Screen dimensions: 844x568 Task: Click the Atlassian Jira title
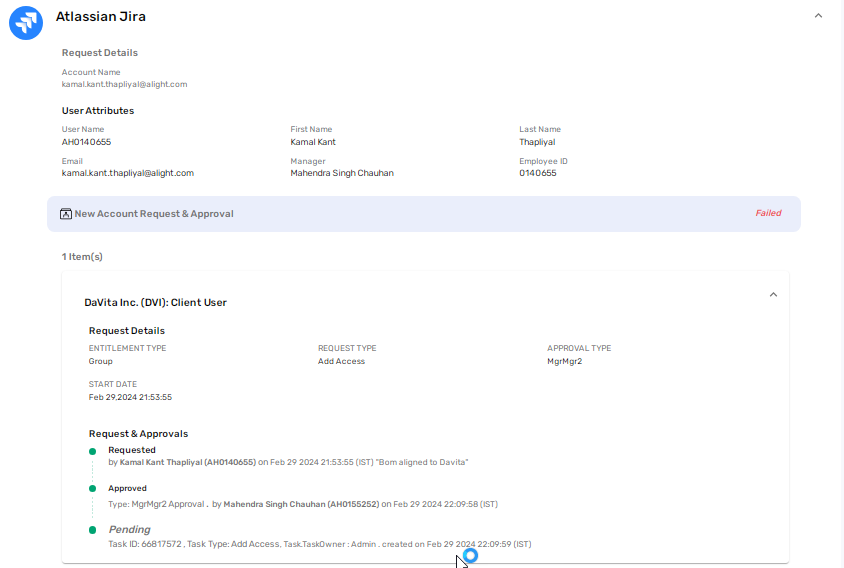pos(101,17)
